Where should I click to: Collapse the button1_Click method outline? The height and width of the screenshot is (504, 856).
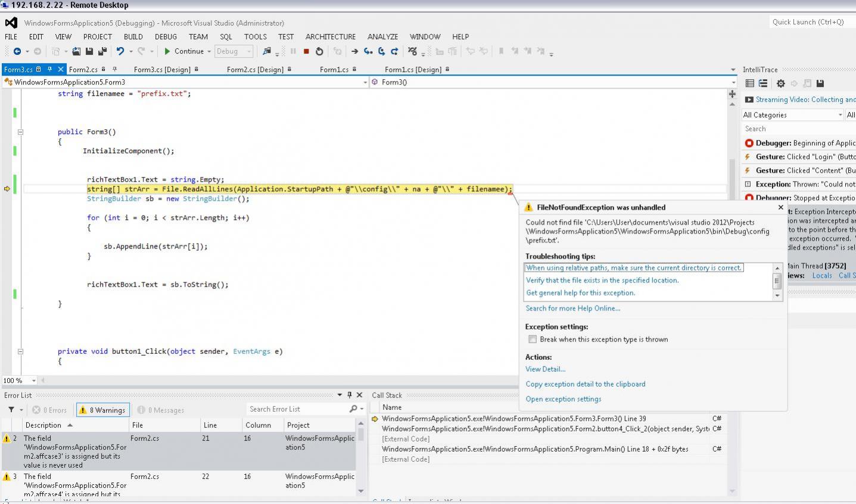(x=20, y=351)
